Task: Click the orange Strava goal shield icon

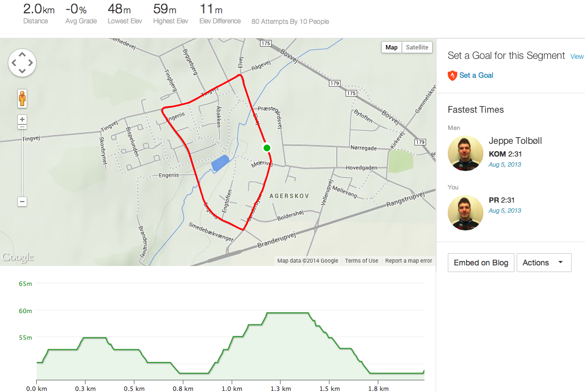Action: pos(452,76)
